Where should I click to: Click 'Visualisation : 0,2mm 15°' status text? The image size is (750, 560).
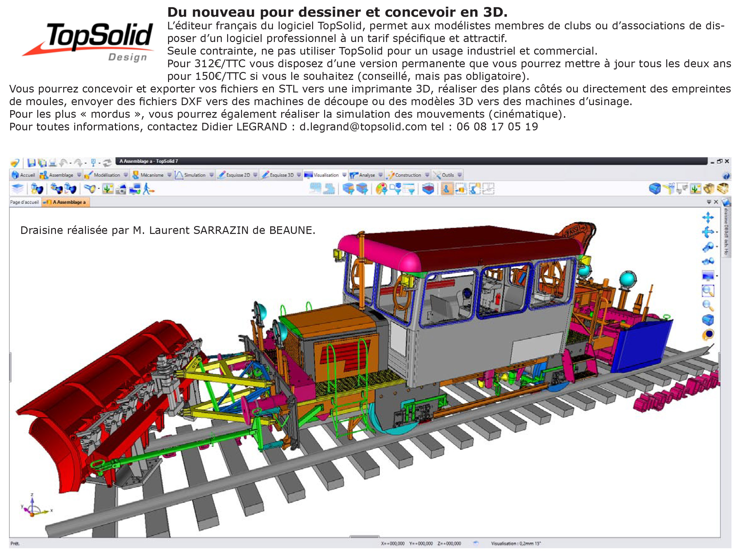point(516,544)
